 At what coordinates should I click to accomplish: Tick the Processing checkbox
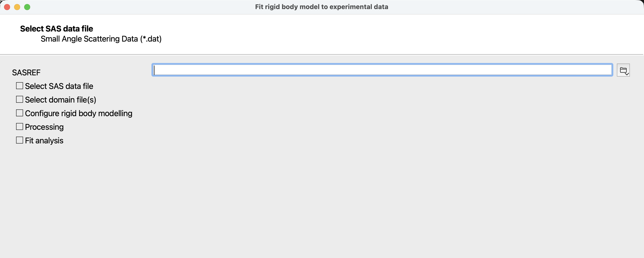tap(20, 127)
